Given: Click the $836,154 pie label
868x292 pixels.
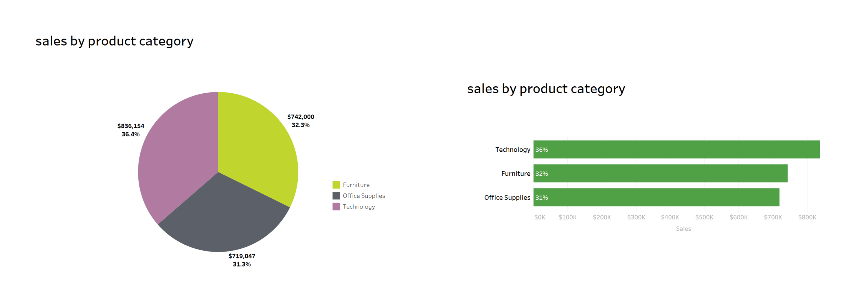Looking at the screenshot, I should click(131, 126).
